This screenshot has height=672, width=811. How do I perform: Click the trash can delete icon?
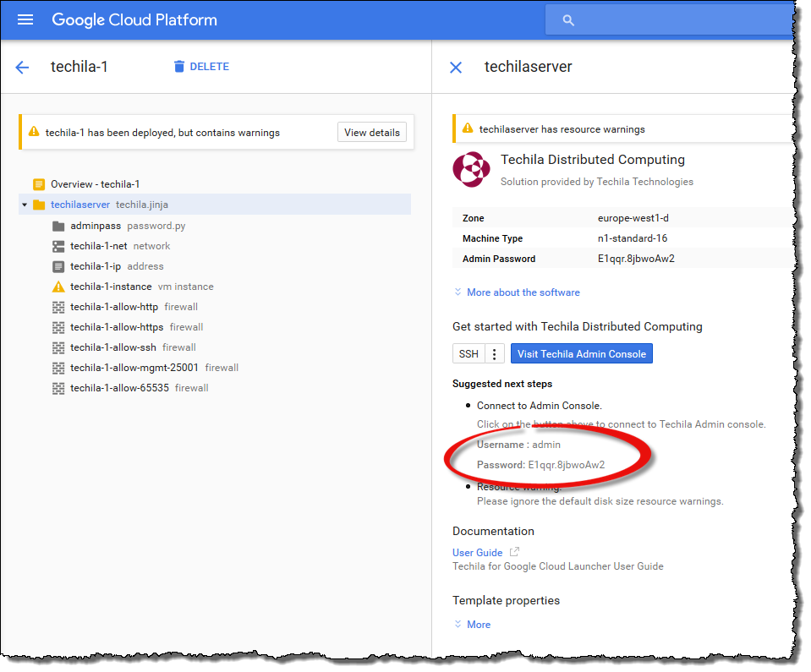[x=179, y=66]
